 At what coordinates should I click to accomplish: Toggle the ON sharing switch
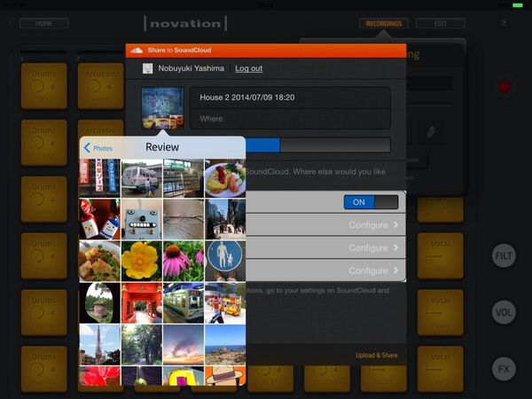click(371, 202)
